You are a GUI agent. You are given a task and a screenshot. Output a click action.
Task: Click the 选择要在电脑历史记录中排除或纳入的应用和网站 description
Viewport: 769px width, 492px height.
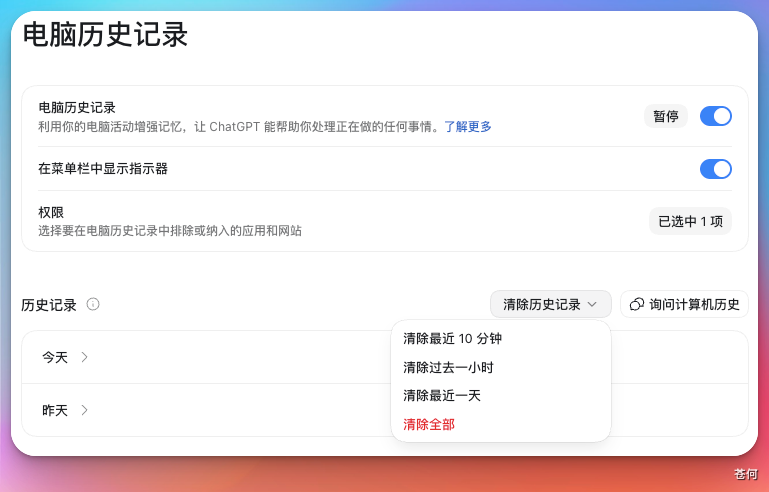point(170,231)
